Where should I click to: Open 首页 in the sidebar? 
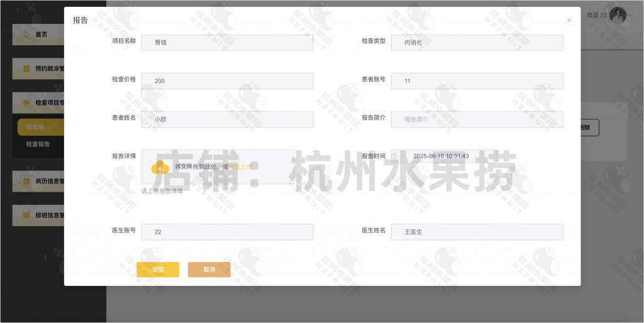38,35
